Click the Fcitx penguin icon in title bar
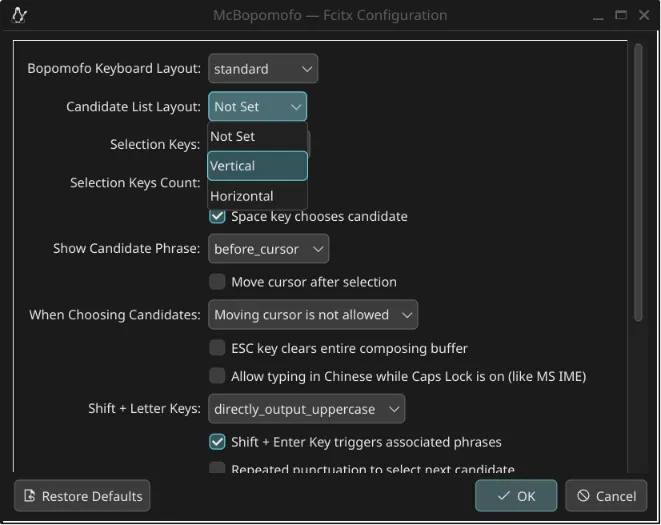The height and width of the screenshot is (525, 661). click(x=19, y=16)
